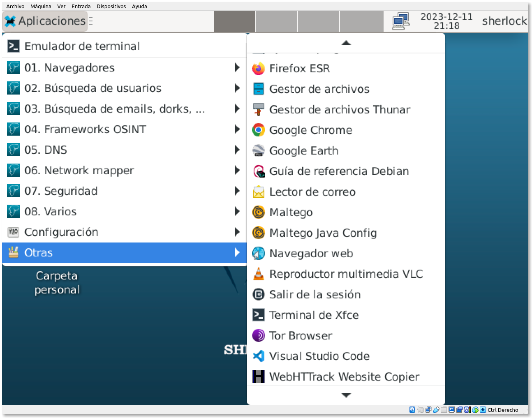
Task: Click the Maltego Java Config icon
Action: [x=258, y=233]
